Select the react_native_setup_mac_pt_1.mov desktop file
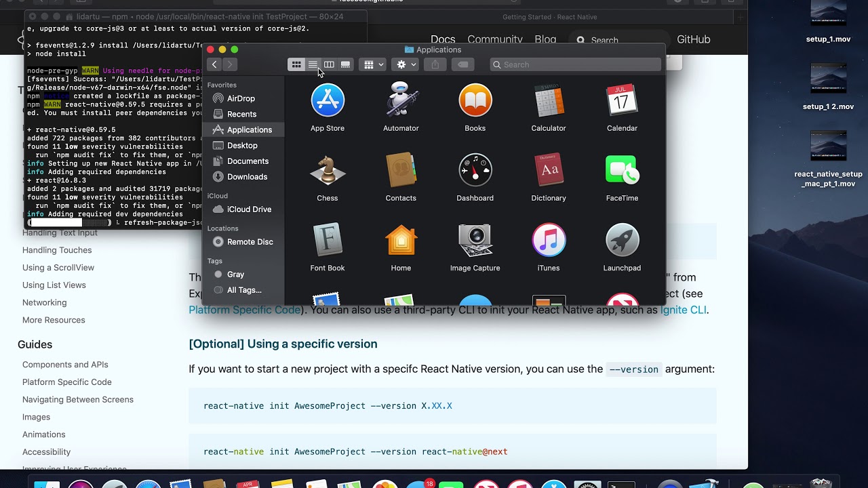This screenshot has height=488, width=868. click(828, 159)
